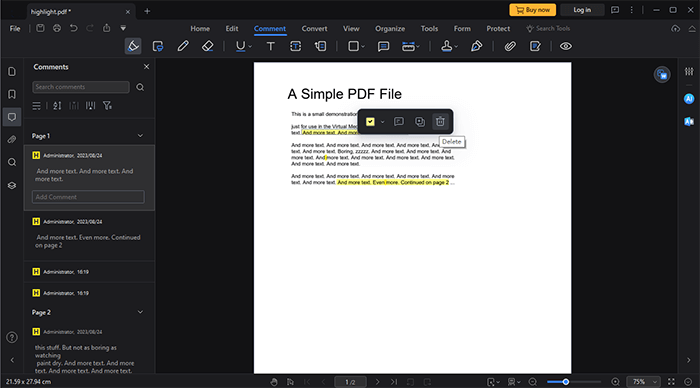Viewport: 700px width, 388px height.
Task: Switch to the View tab
Action: pos(351,29)
